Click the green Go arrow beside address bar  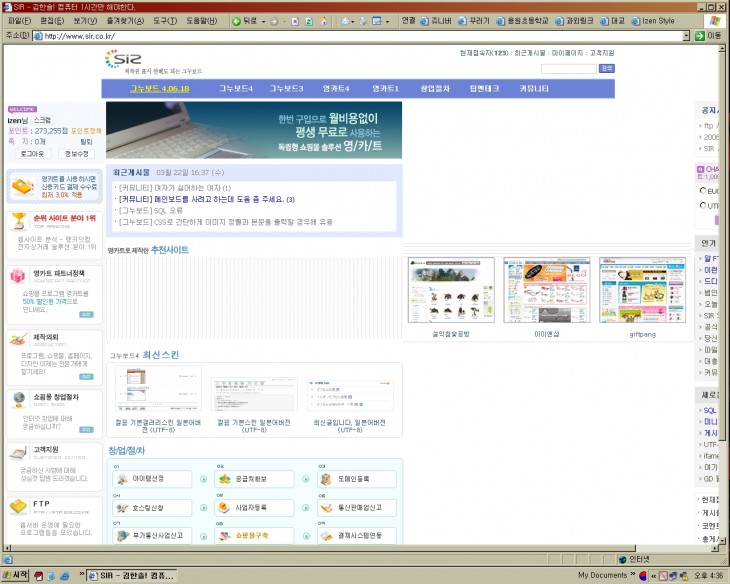[700, 35]
